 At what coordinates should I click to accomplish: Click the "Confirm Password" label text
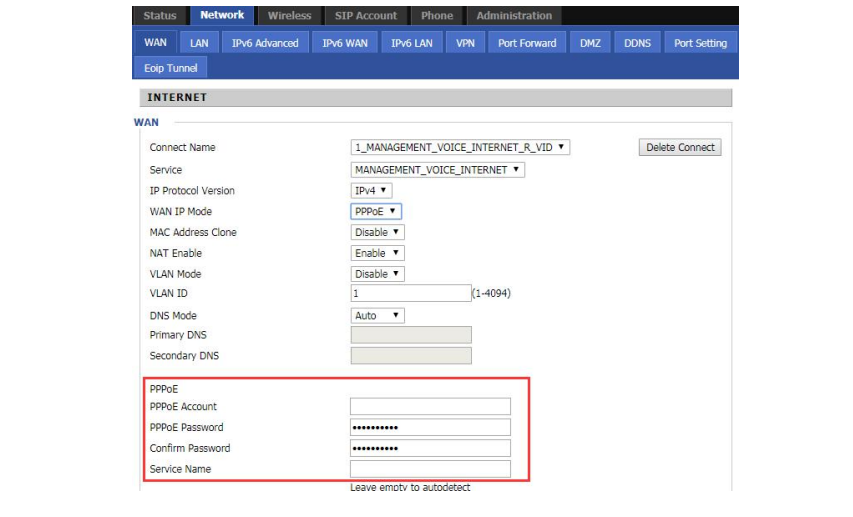tap(190, 448)
